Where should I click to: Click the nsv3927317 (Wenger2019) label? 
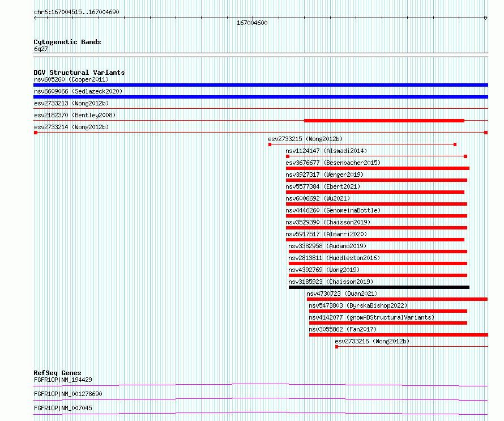pyautogui.click(x=324, y=175)
